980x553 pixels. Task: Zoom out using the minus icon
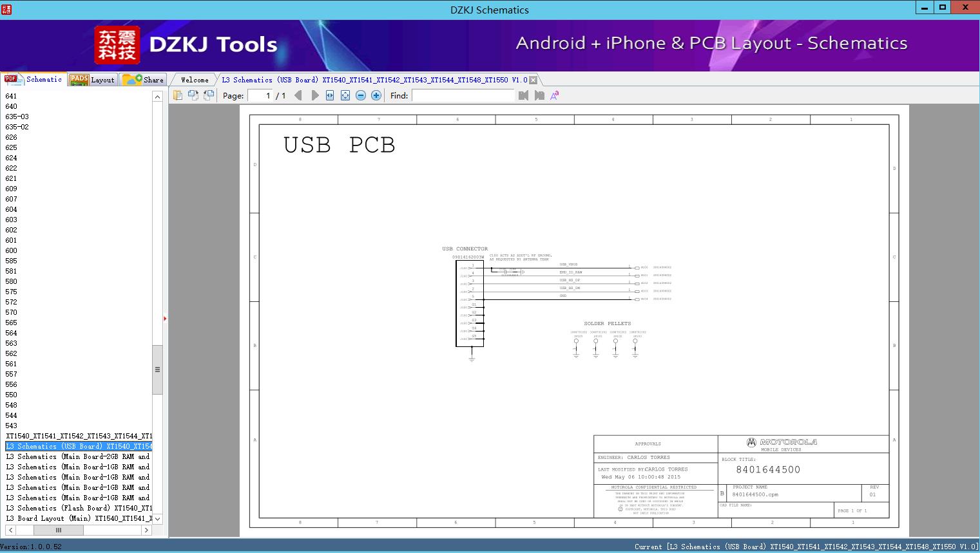[x=360, y=95]
